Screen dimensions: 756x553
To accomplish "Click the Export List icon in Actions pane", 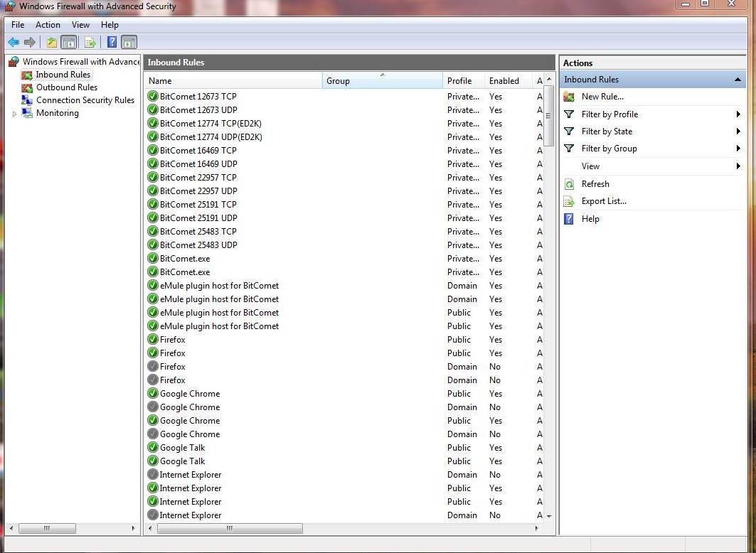I will pyautogui.click(x=569, y=201).
